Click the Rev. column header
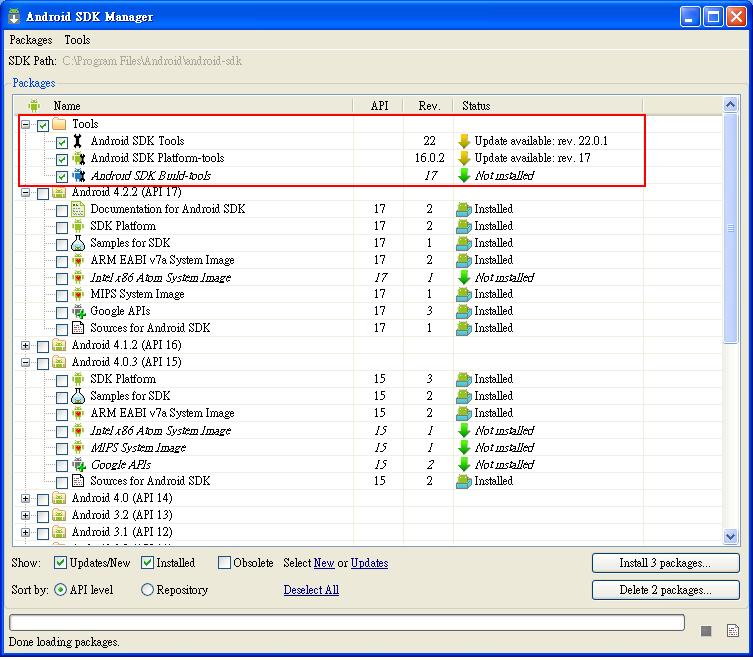Image resolution: width=753 pixels, height=660 pixels. tap(428, 106)
